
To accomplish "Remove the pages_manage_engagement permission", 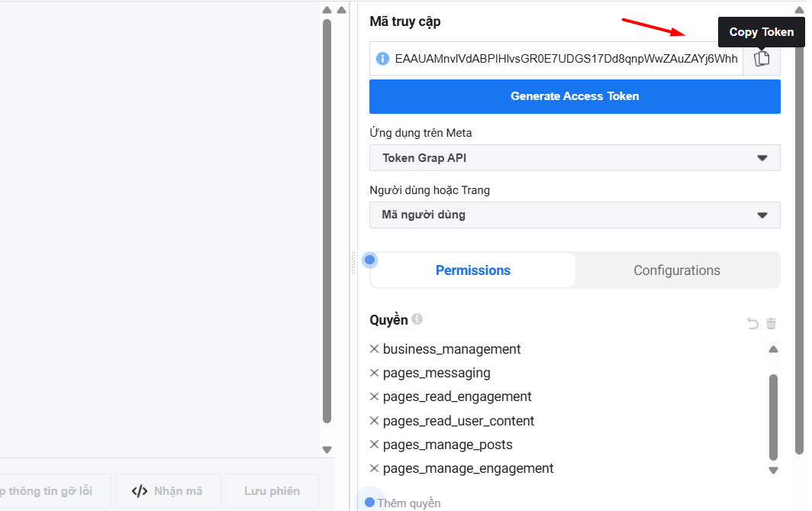I will [x=374, y=468].
